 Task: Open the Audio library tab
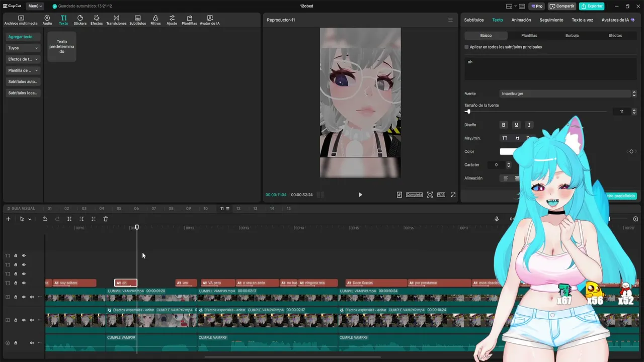47,20
